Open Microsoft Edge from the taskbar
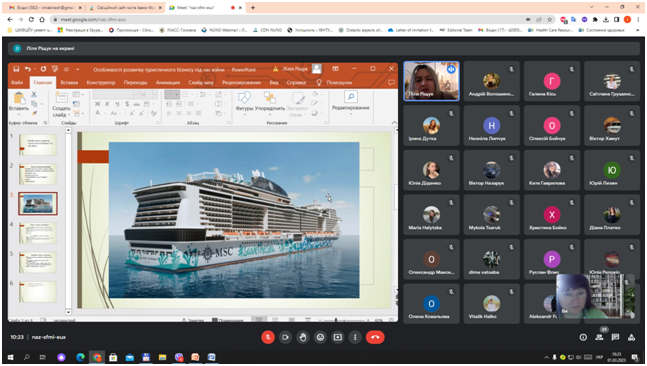The width and height of the screenshot is (647, 366). [x=80, y=357]
